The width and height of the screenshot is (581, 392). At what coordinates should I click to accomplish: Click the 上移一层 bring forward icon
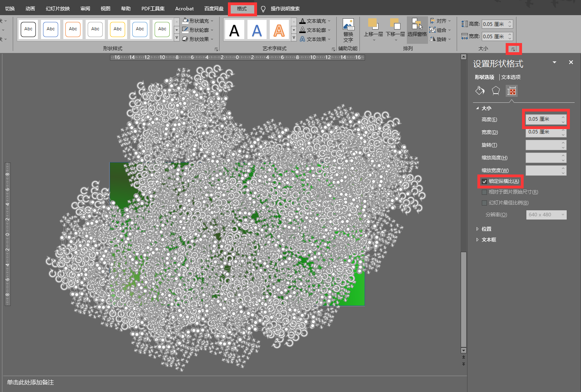tap(373, 25)
